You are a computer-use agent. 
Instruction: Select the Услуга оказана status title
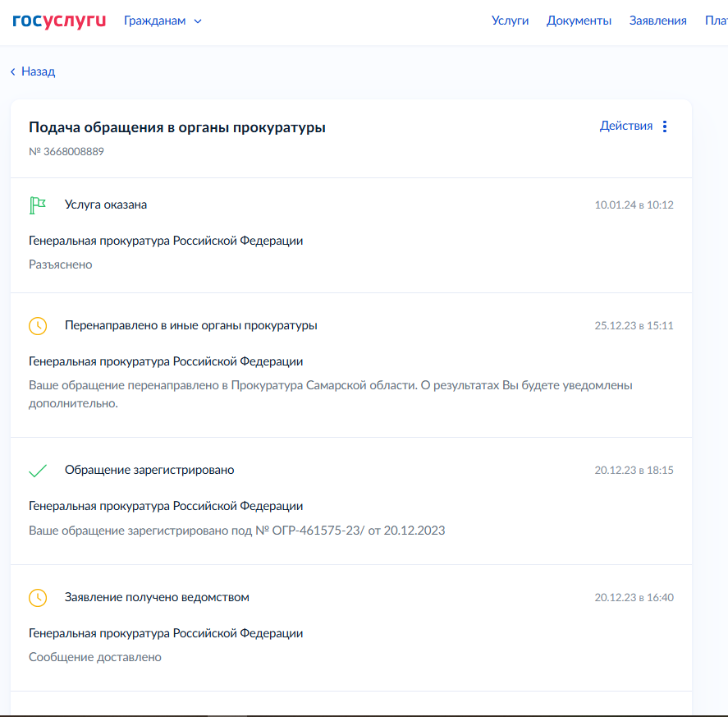click(106, 205)
